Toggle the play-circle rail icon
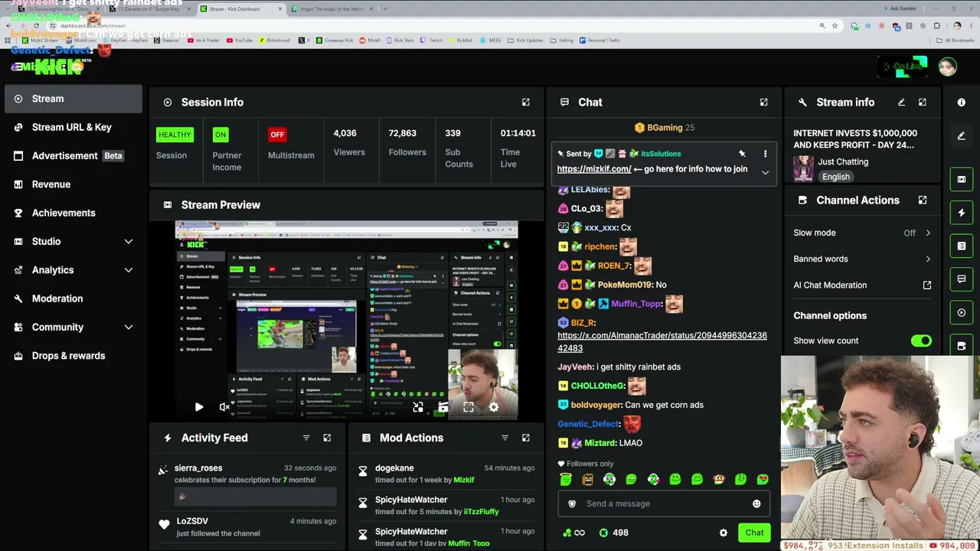 click(962, 312)
